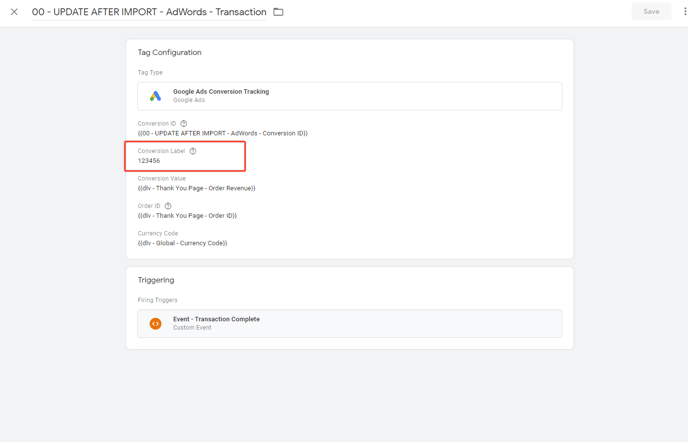Click the Firing Triggers label

pos(158,300)
